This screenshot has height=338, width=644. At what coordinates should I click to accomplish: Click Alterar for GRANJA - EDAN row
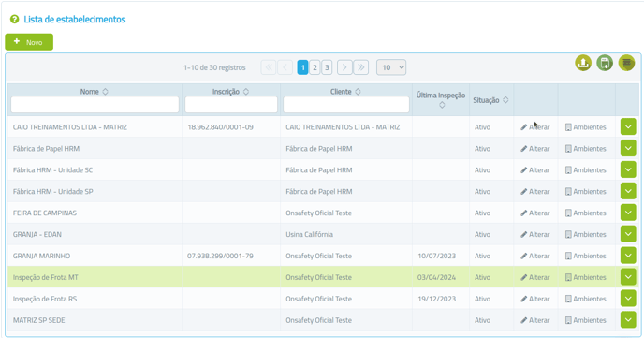click(535, 234)
